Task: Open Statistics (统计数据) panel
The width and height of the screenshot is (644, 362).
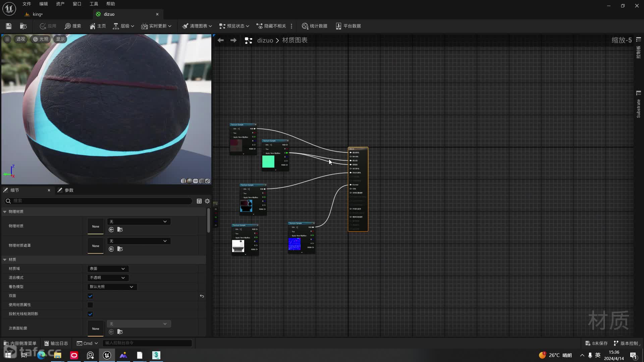Action: click(314, 26)
